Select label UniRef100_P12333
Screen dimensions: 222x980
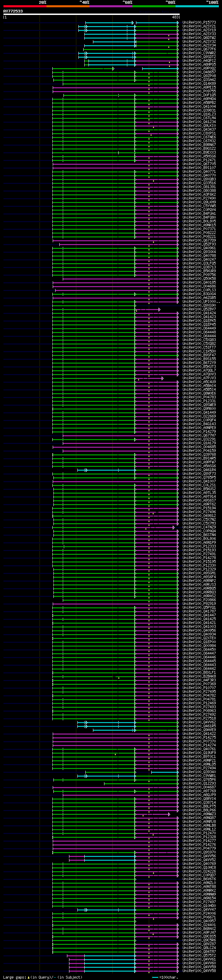[199, 547]
